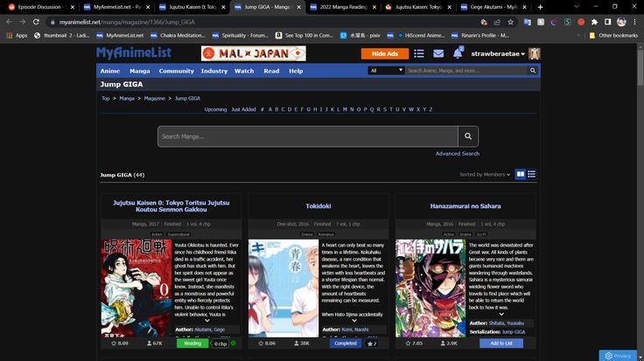
Task: Click the manga search magnifier button
Action: (x=468, y=136)
